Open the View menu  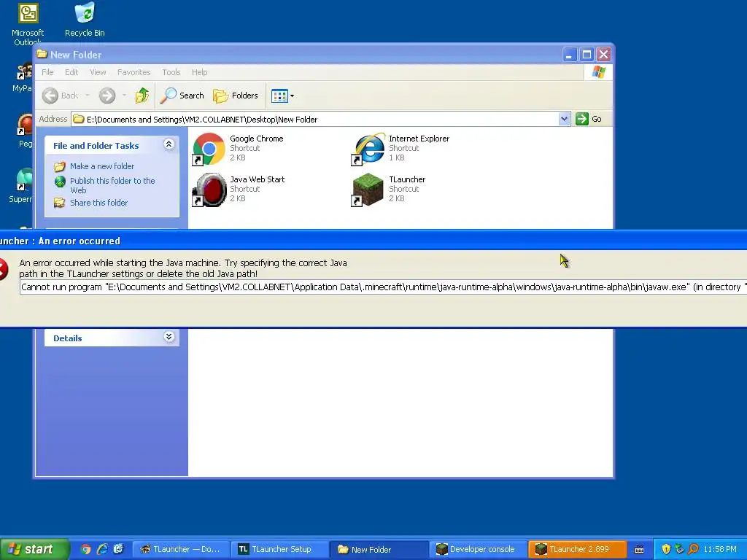point(98,72)
